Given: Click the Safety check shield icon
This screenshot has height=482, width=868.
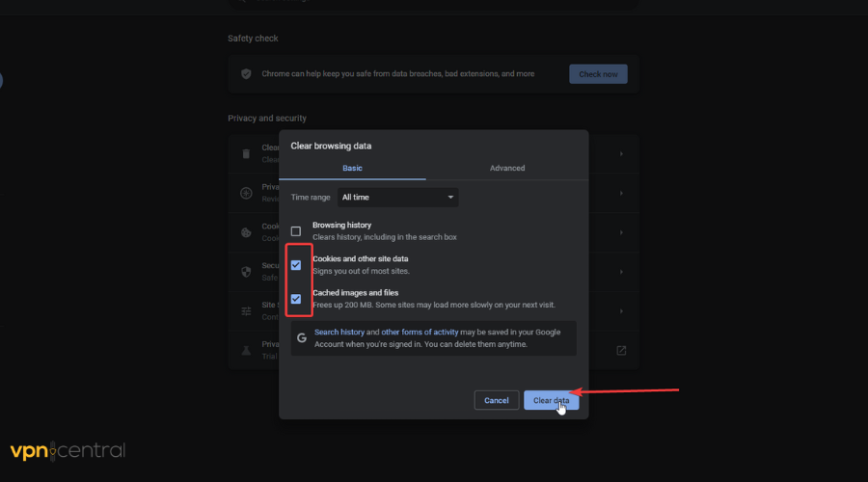Looking at the screenshot, I should 246,73.
